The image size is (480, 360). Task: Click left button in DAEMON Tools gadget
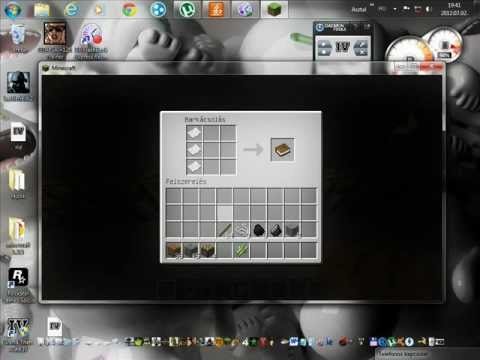325,48
